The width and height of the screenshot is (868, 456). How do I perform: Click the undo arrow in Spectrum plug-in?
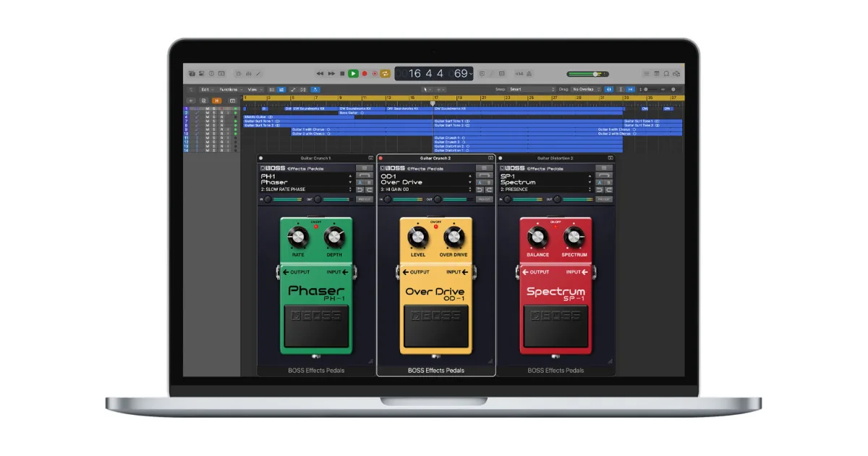tap(600, 190)
